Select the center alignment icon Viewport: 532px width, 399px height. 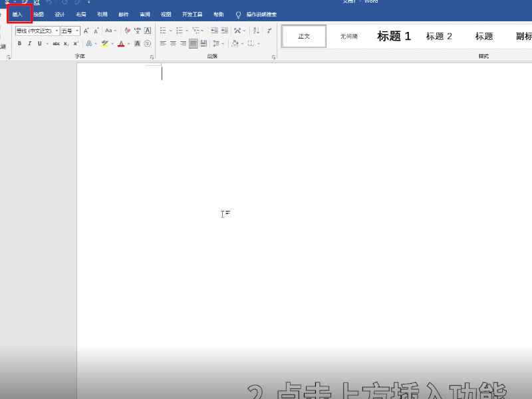[x=173, y=43]
